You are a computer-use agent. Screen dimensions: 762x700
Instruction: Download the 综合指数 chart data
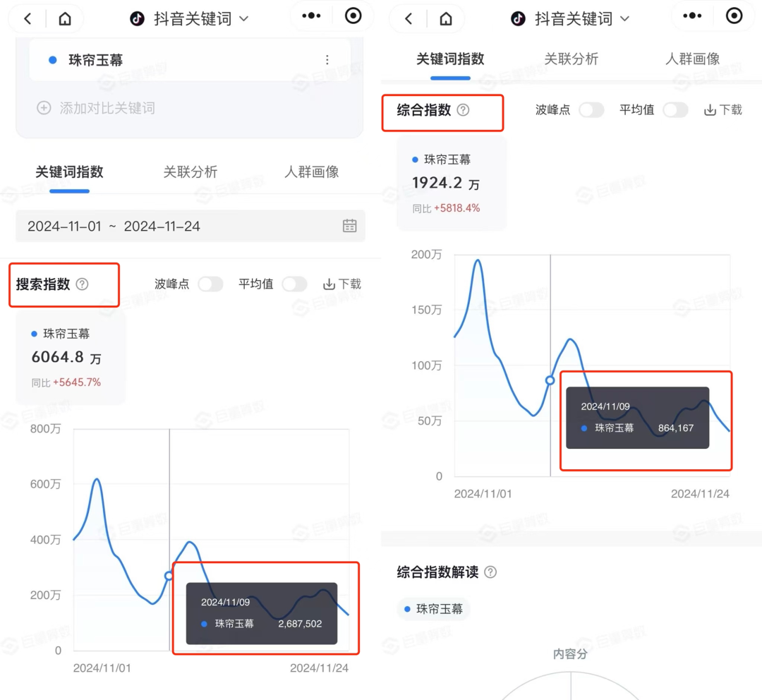(x=723, y=110)
